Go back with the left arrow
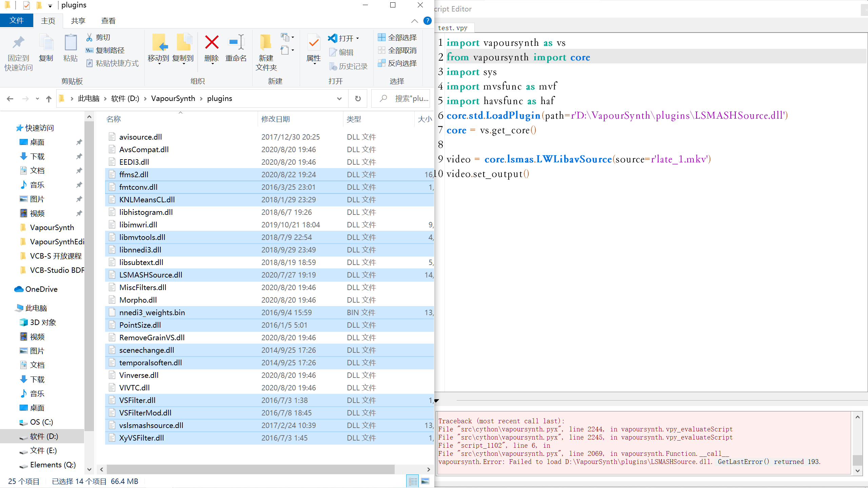Image resolution: width=868 pixels, height=488 pixels. (10, 99)
